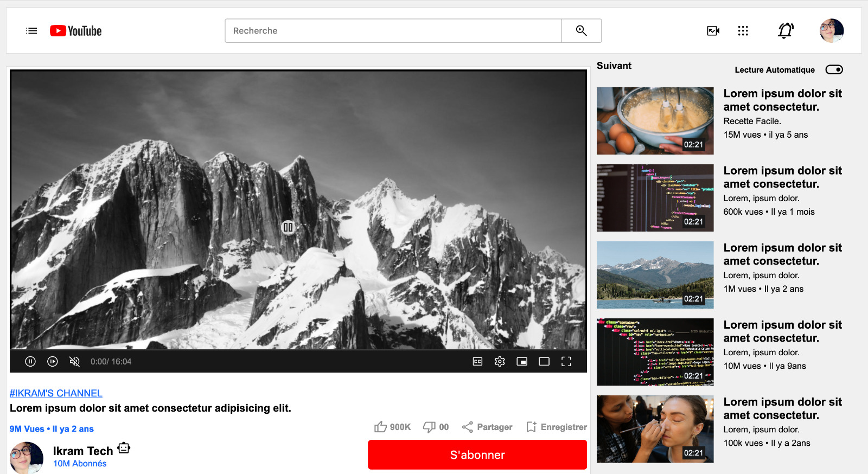
Task: Open the makeup artist video thumbnail
Action: pos(655,429)
